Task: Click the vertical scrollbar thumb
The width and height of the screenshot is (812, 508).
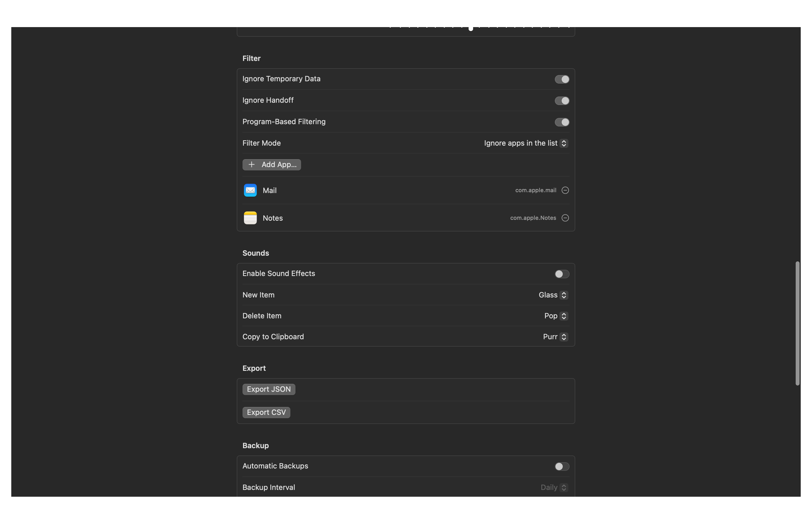Action: tap(797, 323)
